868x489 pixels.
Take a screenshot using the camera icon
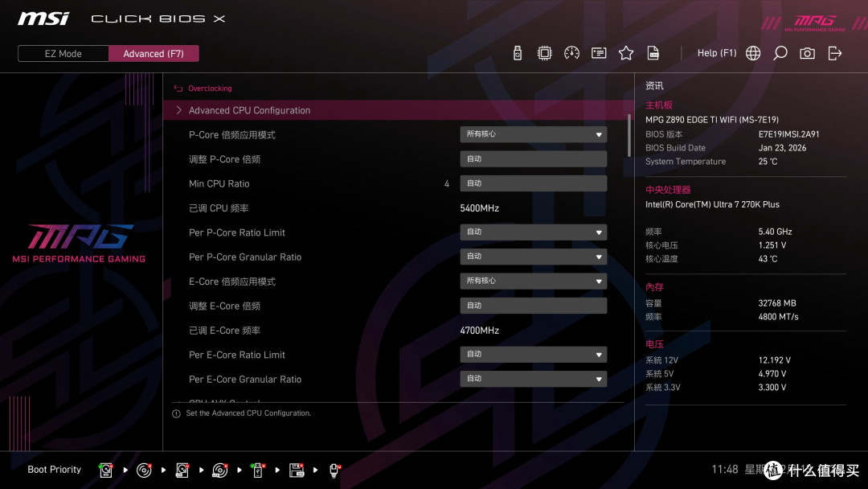(x=807, y=53)
